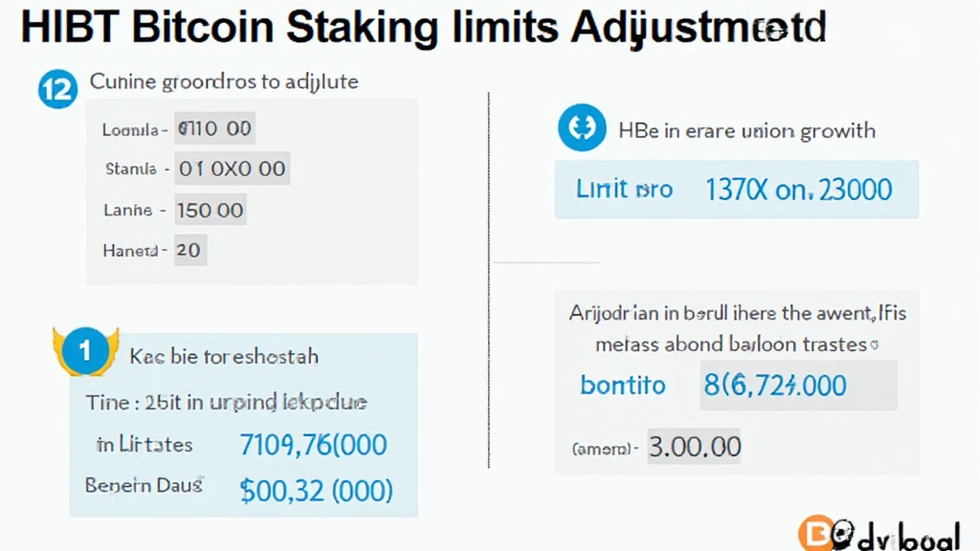This screenshot has height=551, width=980.
Task: Click the gold winged "1" badge
Action: click(86, 352)
